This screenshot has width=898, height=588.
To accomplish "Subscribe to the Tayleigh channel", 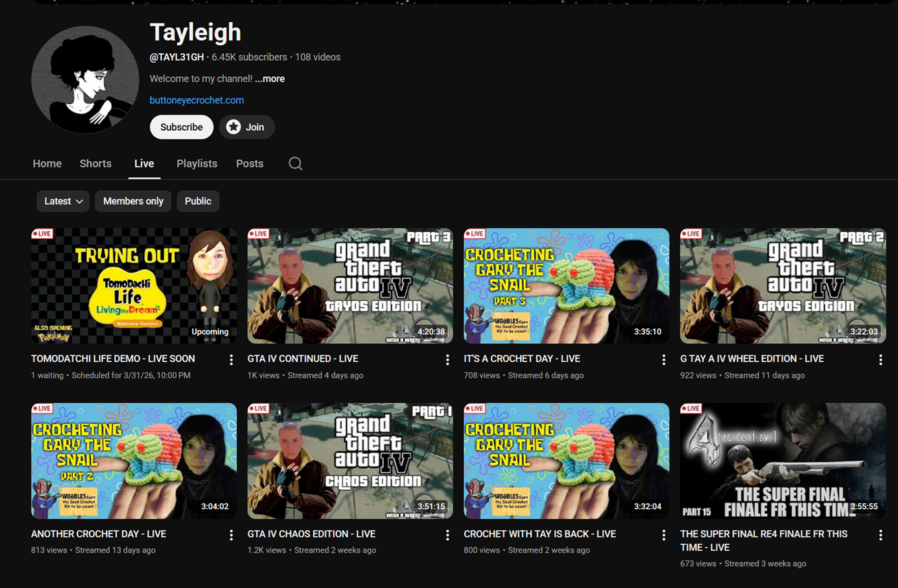I will pyautogui.click(x=181, y=127).
